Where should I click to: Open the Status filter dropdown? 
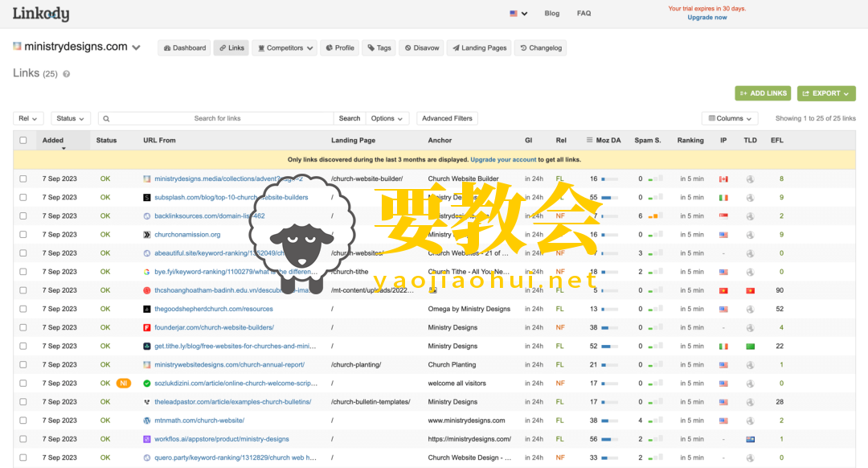(70, 118)
